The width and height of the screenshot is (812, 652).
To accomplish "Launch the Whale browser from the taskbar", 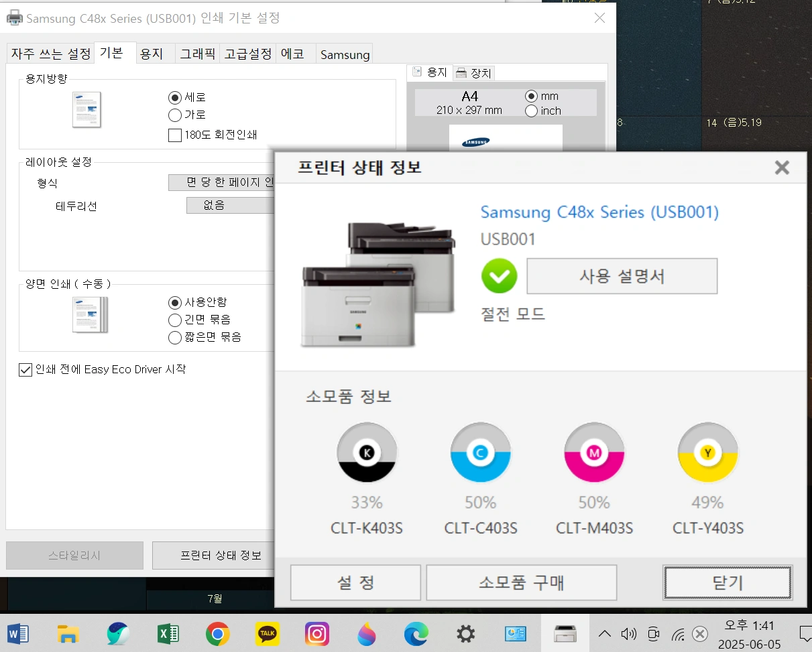I will pyautogui.click(x=118, y=633).
